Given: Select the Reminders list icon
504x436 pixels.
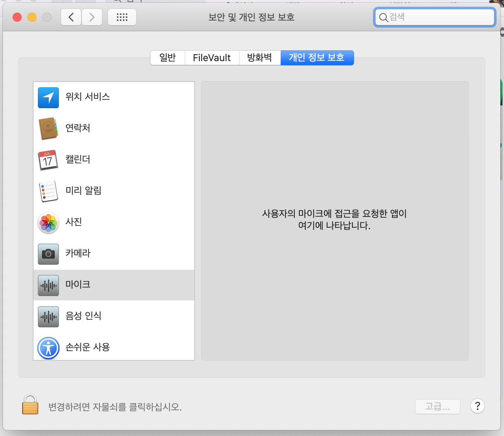Looking at the screenshot, I should click(48, 191).
